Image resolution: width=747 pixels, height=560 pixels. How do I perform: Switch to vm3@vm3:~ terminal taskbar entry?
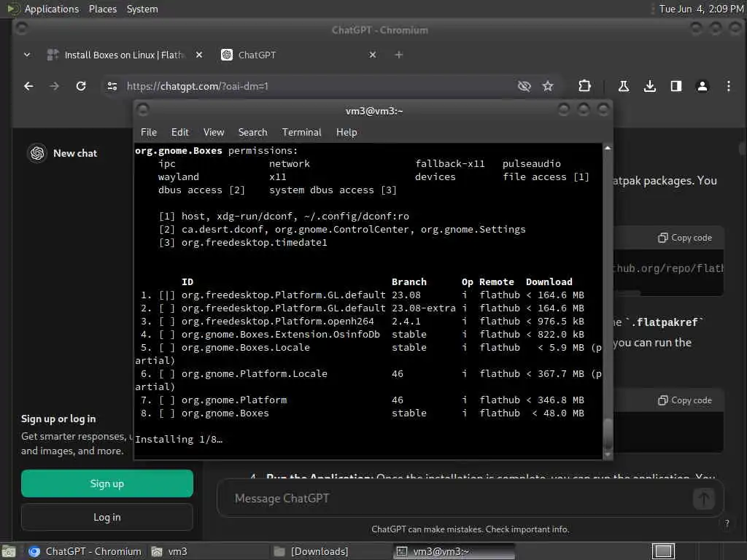click(454, 551)
